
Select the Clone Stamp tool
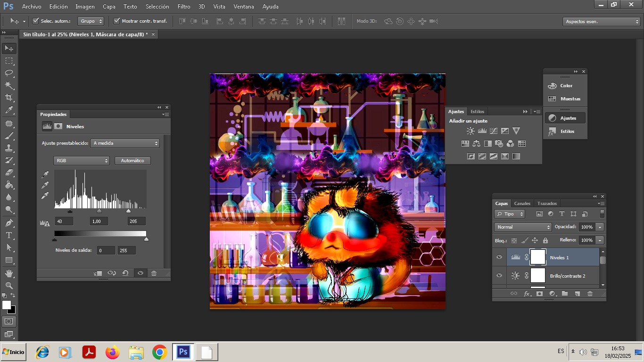pos(9,148)
